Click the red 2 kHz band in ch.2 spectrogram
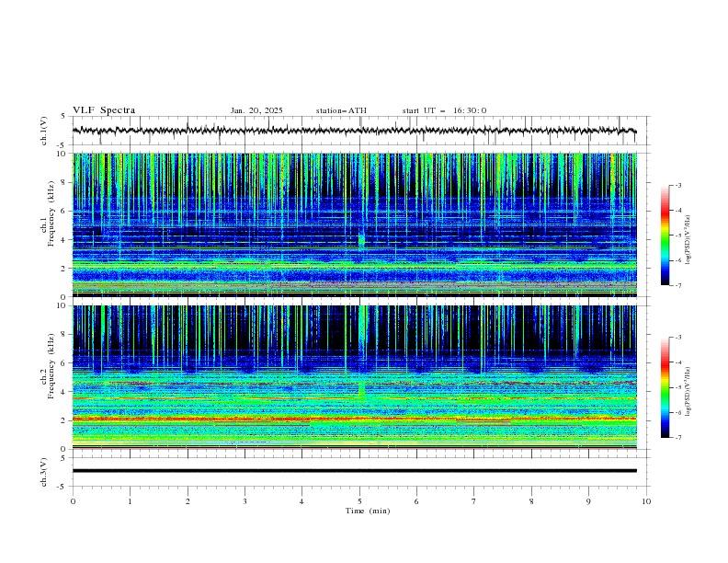 (355, 419)
